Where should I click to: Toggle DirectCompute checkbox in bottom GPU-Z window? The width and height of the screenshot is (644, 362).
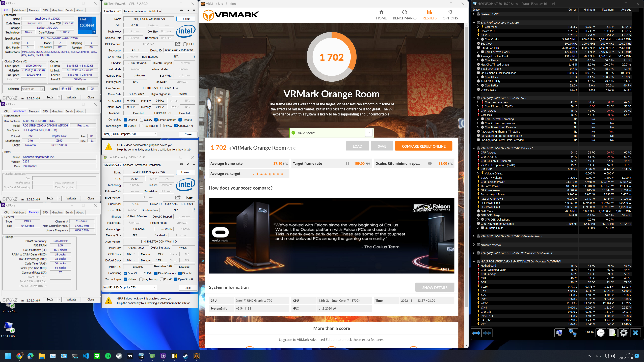click(156, 273)
